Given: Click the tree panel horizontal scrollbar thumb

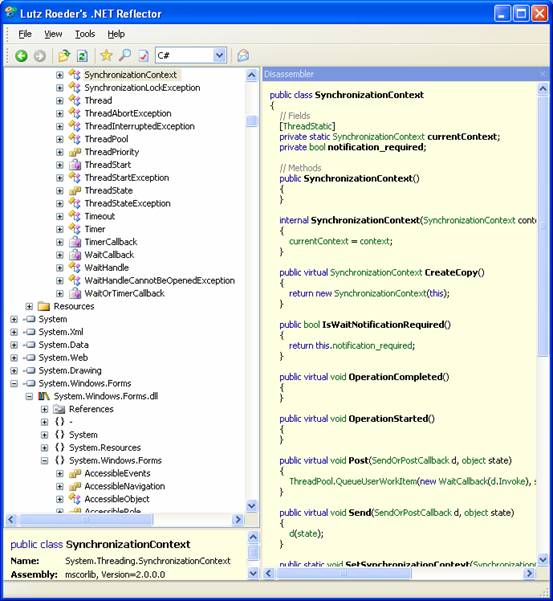Looking at the screenshot, I should coord(86,519).
